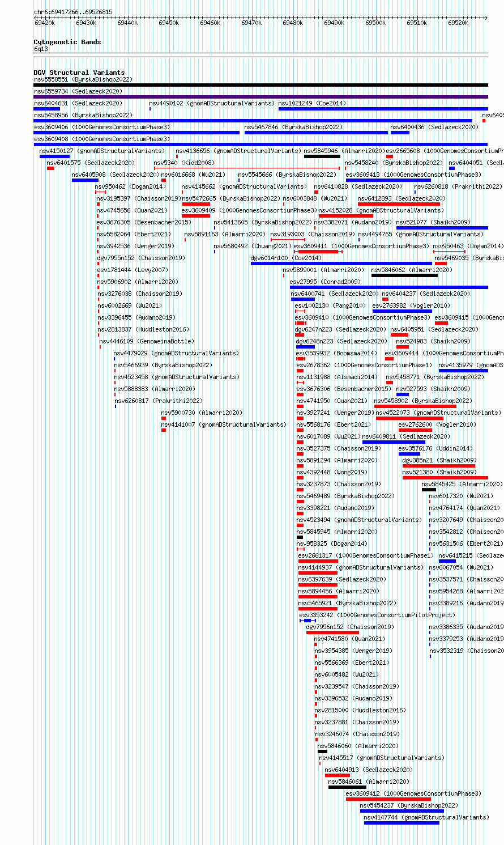Select variant esv1781444 (Levy2007)

coord(133,270)
